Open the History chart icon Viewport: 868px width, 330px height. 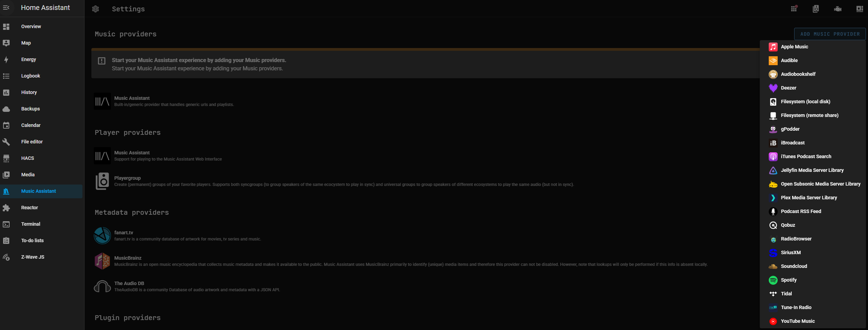click(6, 92)
